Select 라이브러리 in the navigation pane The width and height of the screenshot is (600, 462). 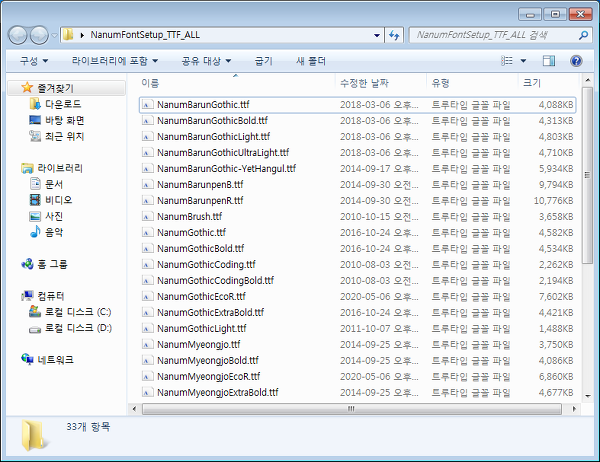point(52,168)
